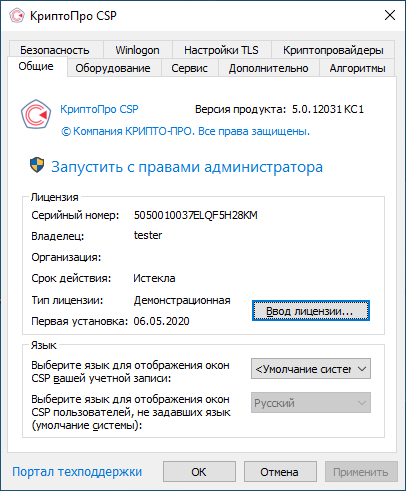Open the Русский system language dropdown

pyautogui.click(x=311, y=403)
